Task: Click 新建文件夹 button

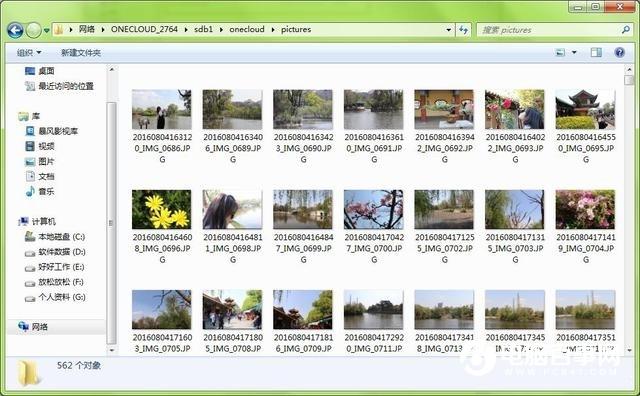Action: pyautogui.click(x=81, y=53)
